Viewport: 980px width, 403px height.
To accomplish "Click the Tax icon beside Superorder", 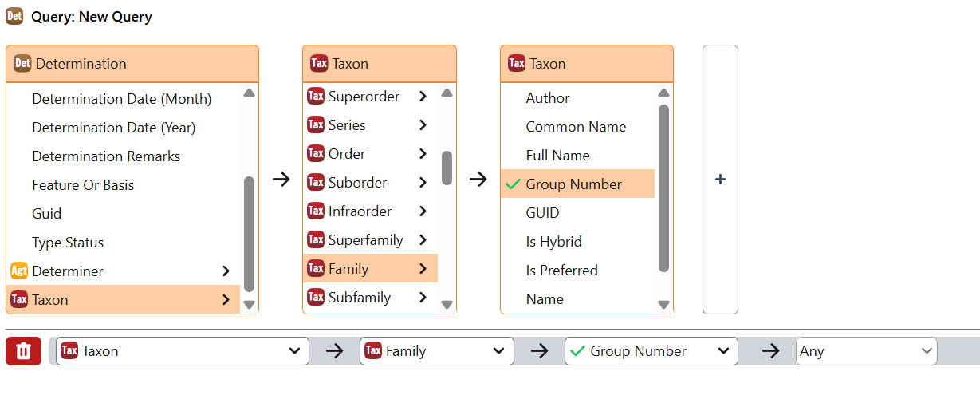I will [x=316, y=97].
